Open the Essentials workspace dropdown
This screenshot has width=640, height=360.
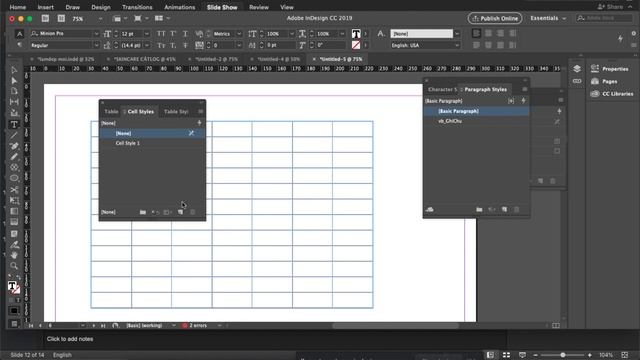click(x=548, y=18)
